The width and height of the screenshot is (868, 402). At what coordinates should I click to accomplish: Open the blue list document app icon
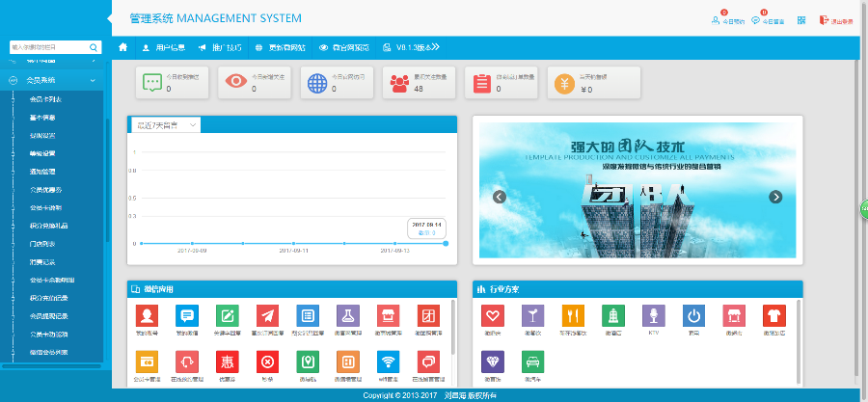(308, 316)
